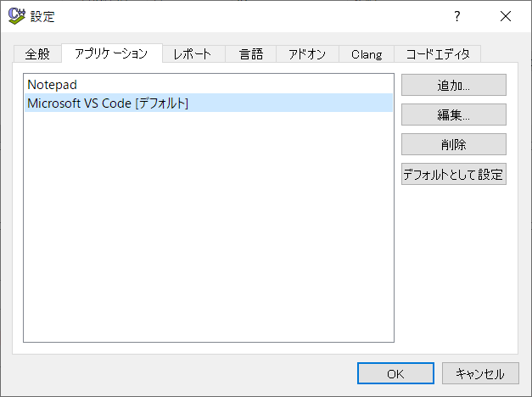The height and width of the screenshot is (397, 532).
Task: Go to the 言語 tab
Action: pyautogui.click(x=250, y=54)
